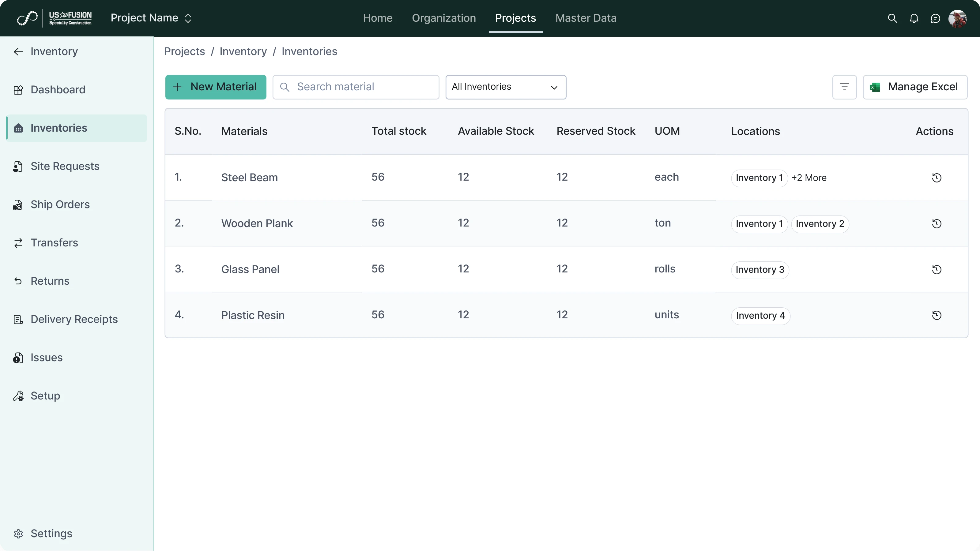The height and width of the screenshot is (551, 980).
Task: Click the Returns arrow icon
Action: coord(18,281)
